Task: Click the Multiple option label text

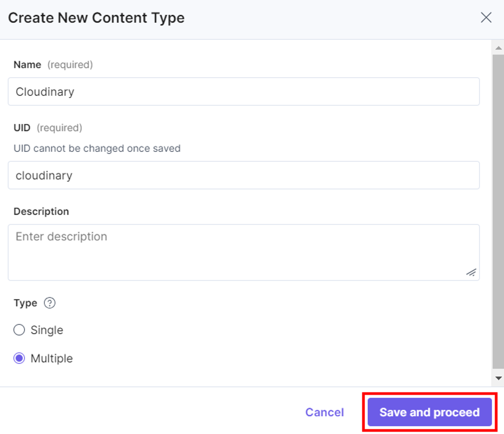Action: tap(52, 359)
